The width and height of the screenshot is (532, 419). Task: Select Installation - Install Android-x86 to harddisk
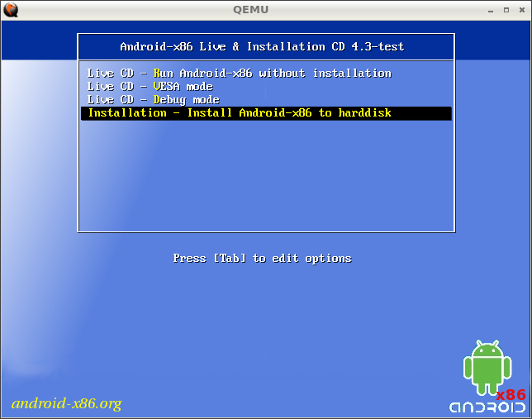click(266, 113)
